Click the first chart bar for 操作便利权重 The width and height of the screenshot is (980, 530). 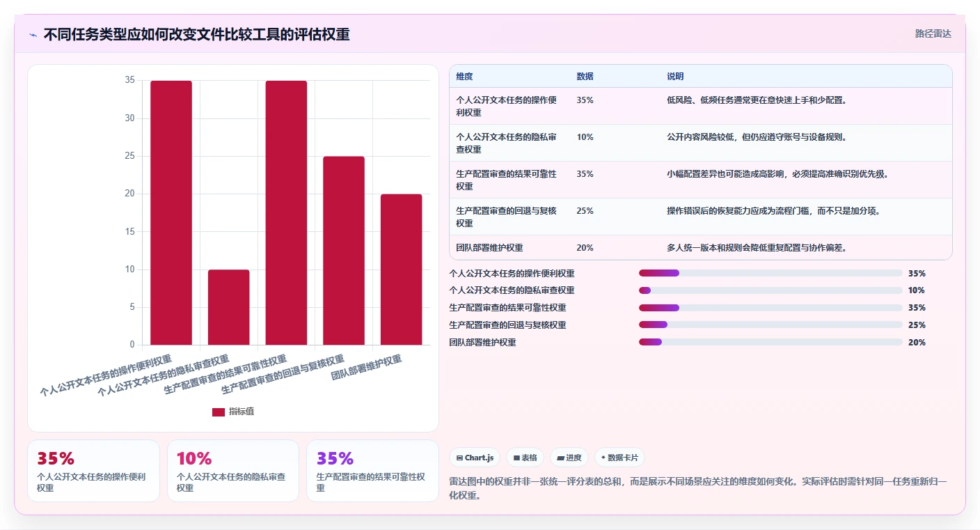(171, 212)
